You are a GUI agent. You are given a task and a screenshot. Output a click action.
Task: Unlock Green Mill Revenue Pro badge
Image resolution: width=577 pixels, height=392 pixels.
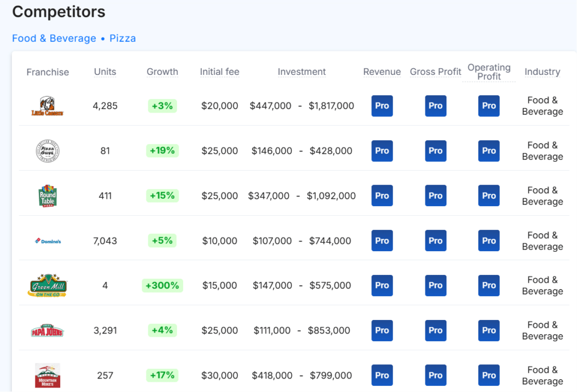click(382, 286)
